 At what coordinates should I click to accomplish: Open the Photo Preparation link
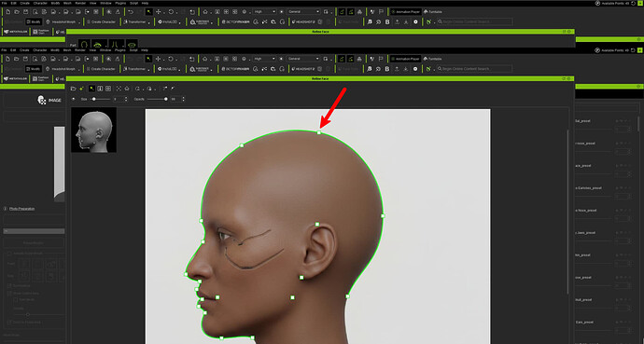[21, 209]
